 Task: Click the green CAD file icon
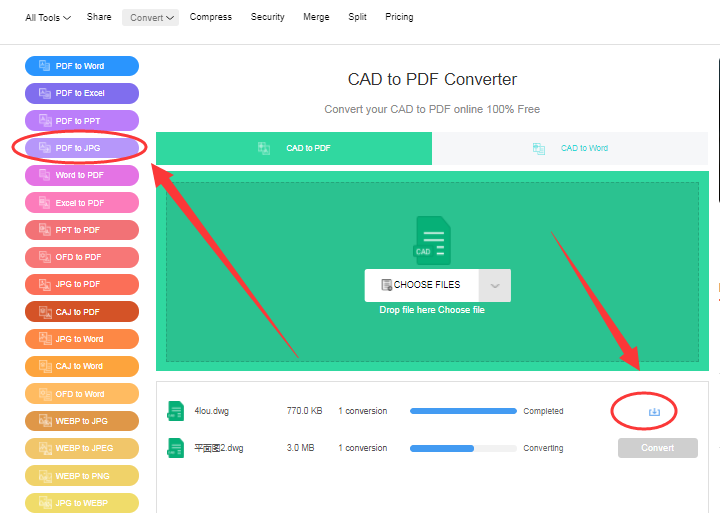pos(433,240)
